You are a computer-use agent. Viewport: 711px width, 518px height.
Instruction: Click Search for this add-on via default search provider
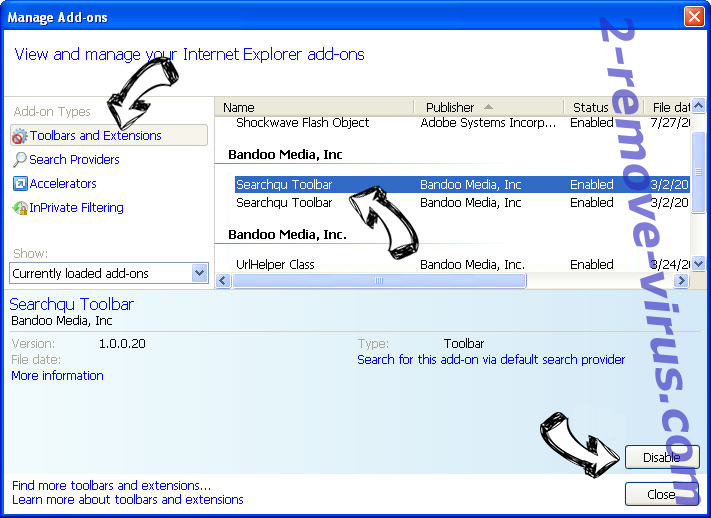coord(491,360)
